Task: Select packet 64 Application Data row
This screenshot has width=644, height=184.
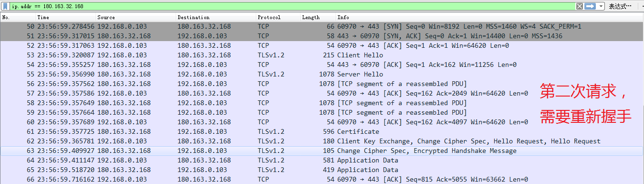Action: click(322, 160)
